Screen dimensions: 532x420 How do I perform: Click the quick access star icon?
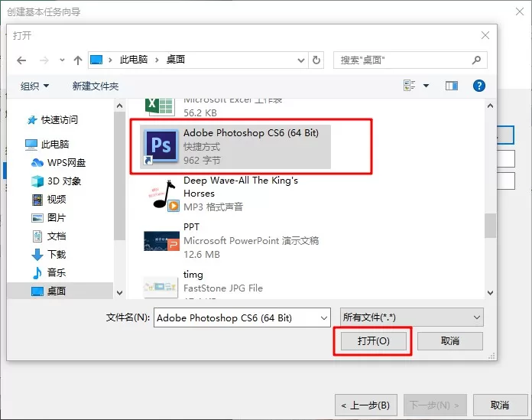[x=32, y=120]
